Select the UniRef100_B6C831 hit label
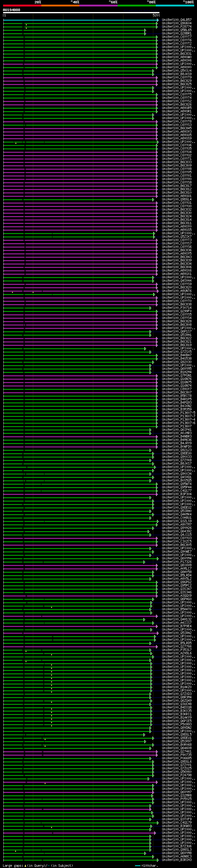 pyautogui.click(x=177, y=54)
